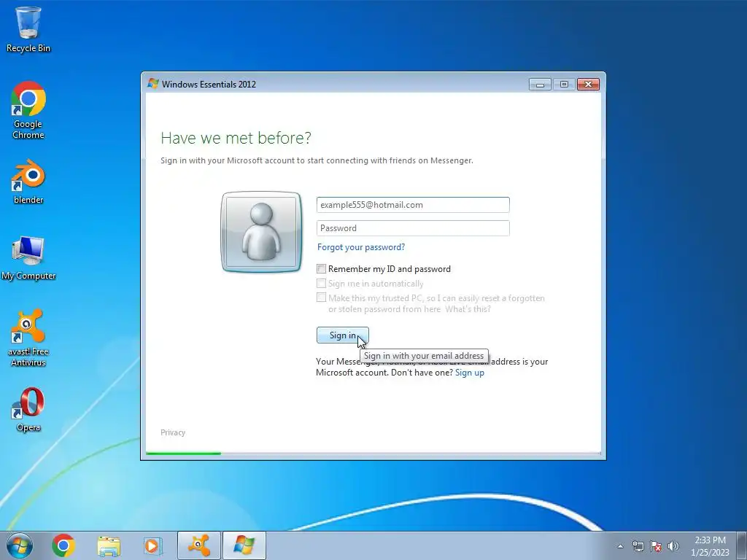This screenshot has height=560, width=747.
Task: Click the Windows Essentials title bar logo
Action: click(x=153, y=84)
